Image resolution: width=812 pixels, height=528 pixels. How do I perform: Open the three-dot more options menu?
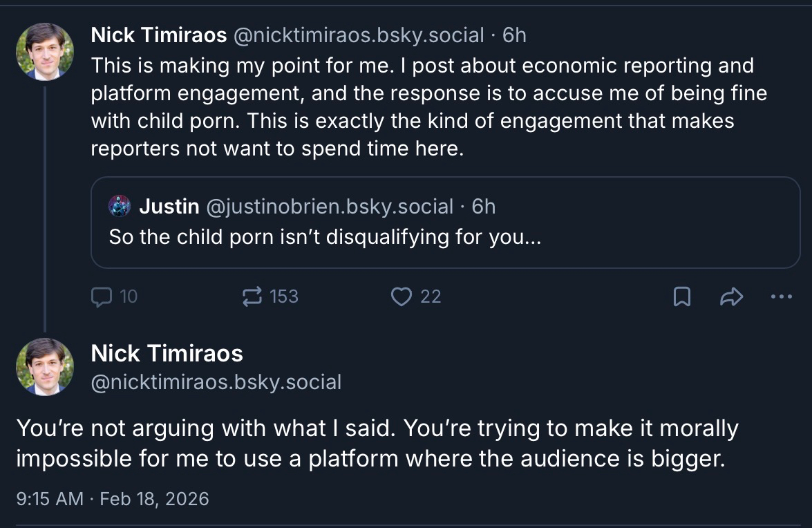(x=781, y=296)
